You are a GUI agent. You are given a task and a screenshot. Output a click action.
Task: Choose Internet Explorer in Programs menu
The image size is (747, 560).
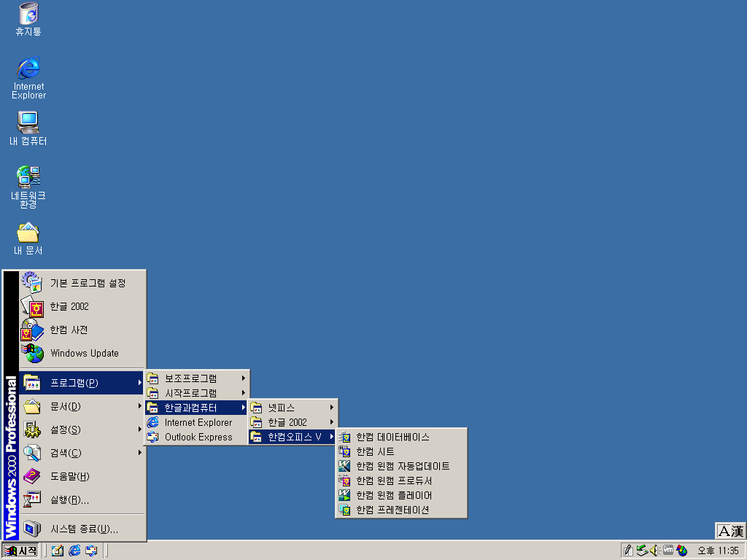click(x=197, y=422)
